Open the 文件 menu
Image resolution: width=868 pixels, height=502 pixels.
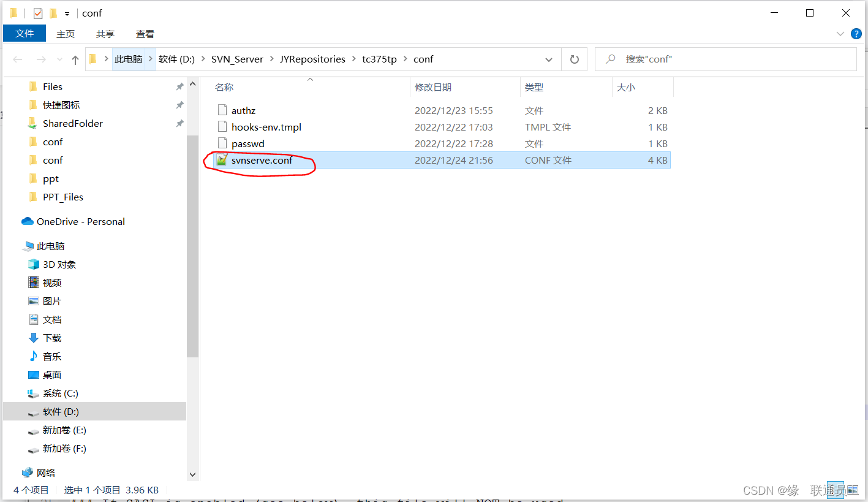pyautogui.click(x=24, y=34)
